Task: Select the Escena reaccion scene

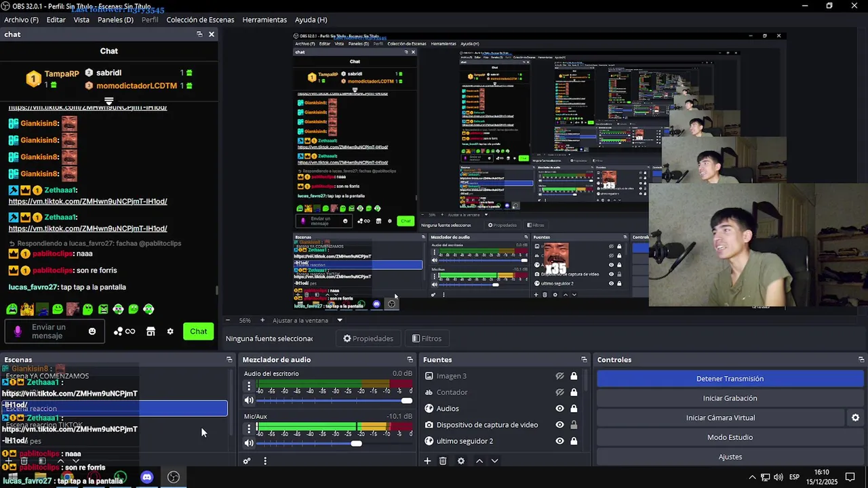Action: pos(114,408)
